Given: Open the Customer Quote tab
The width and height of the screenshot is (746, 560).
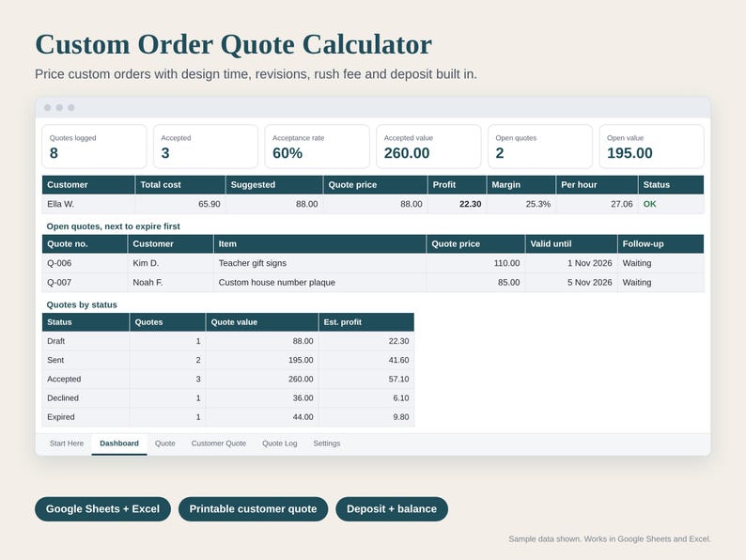Looking at the screenshot, I should point(219,443).
